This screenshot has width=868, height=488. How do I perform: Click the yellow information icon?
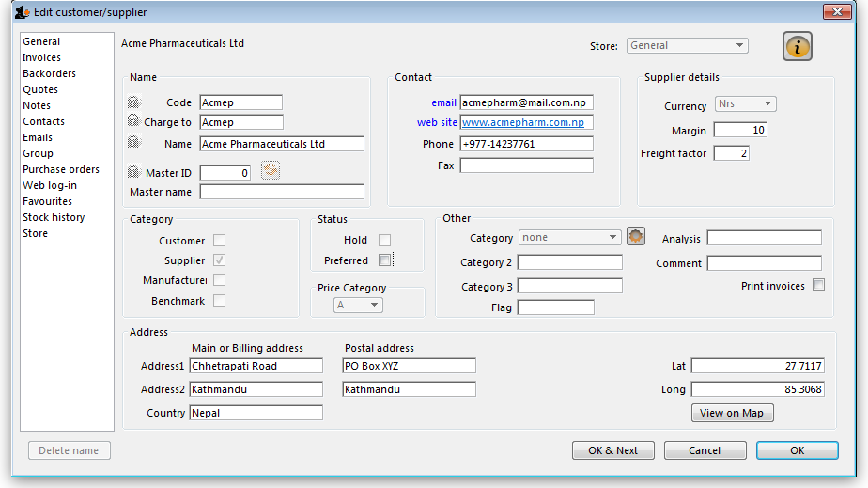pos(797,46)
